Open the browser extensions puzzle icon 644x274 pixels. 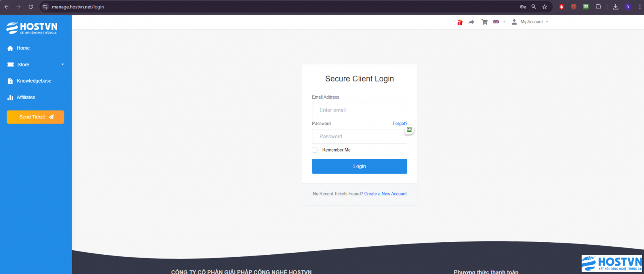click(x=598, y=7)
